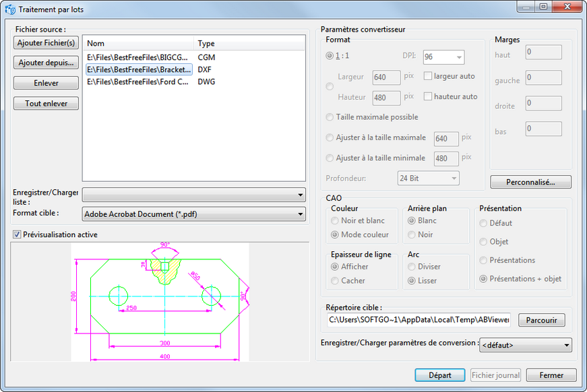Click the Départ button
This screenshot has height=392, width=587.
pos(439,375)
